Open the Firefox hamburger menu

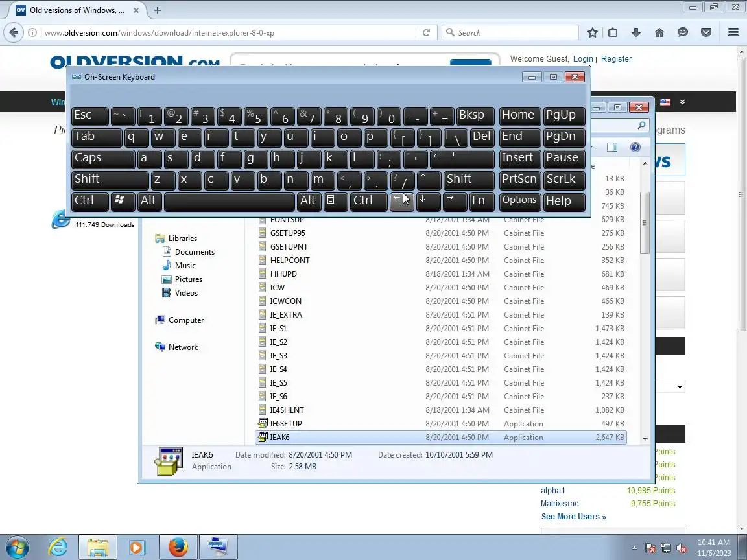(x=733, y=32)
